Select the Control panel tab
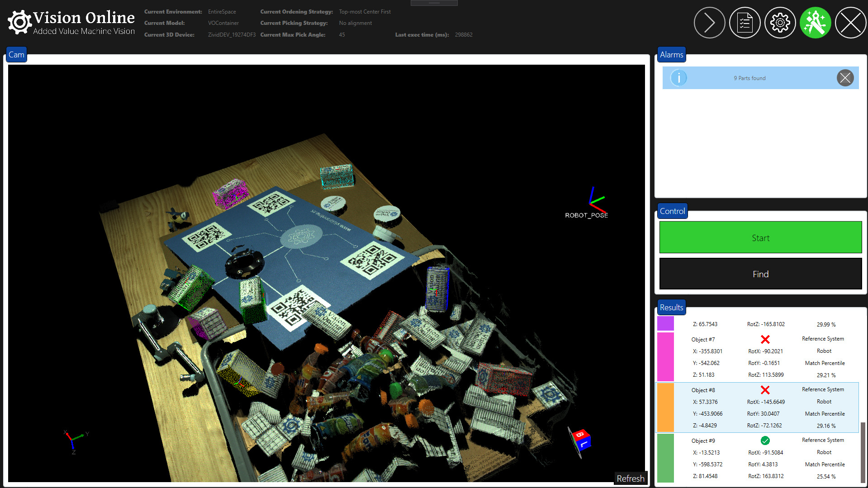 tap(672, 211)
